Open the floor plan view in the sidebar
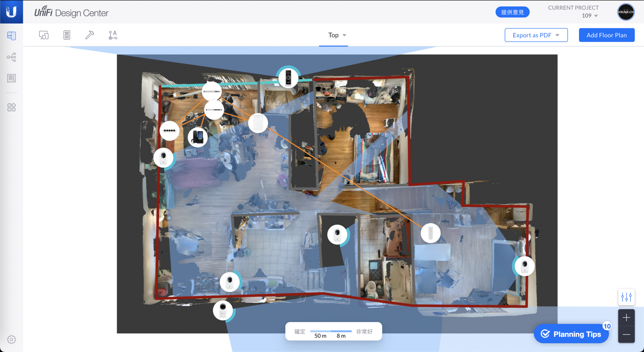 (12, 36)
